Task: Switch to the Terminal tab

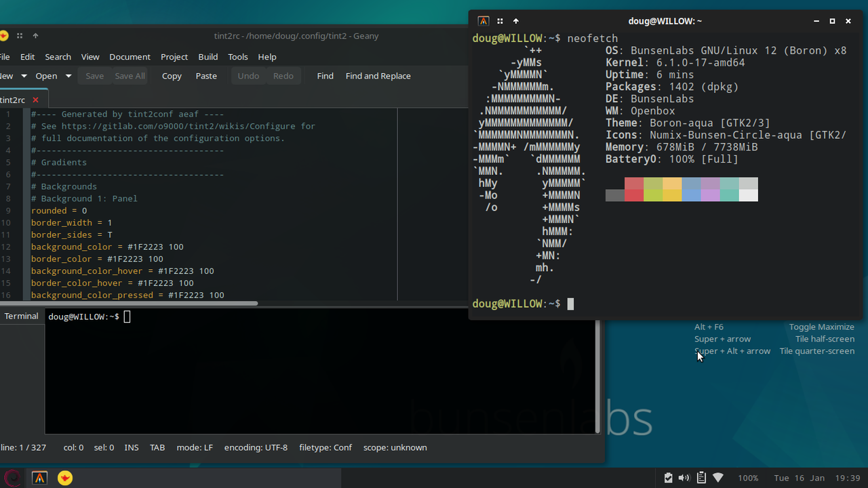Action: click(21, 316)
